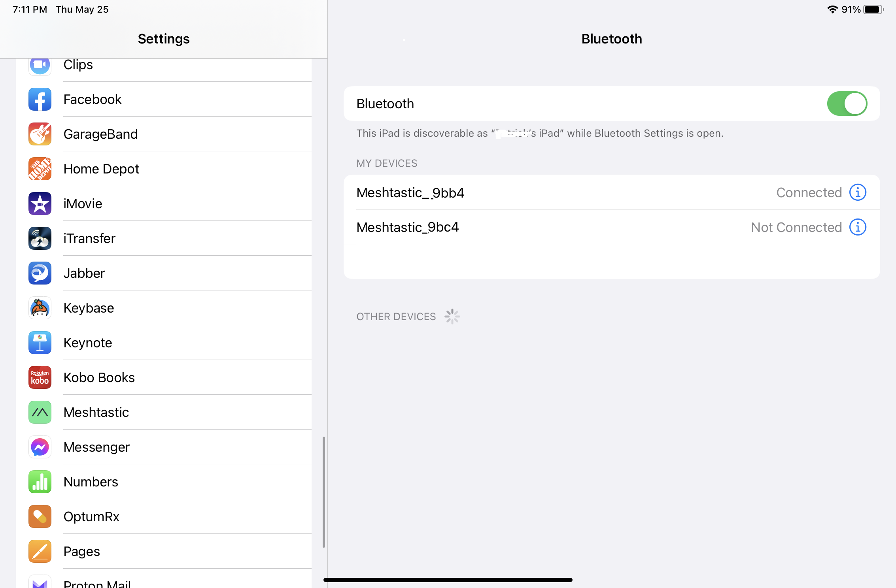Open OptumRx settings entry
This screenshot has width=896, height=588.
click(164, 516)
